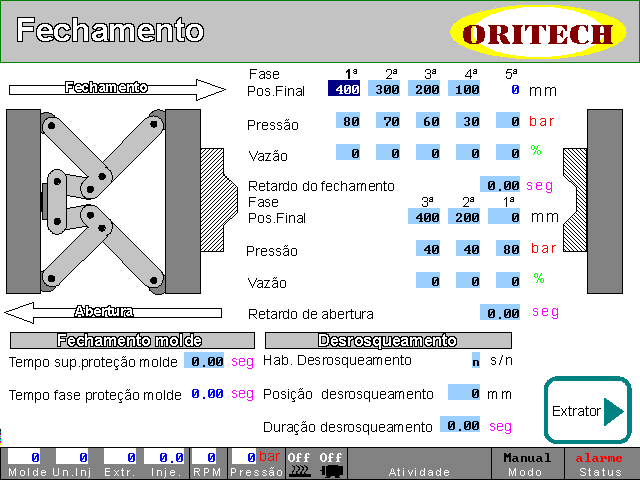The height and width of the screenshot is (480, 640).
Task: Click the Retardo do fechamento time field
Action: click(x=500, y=185)
